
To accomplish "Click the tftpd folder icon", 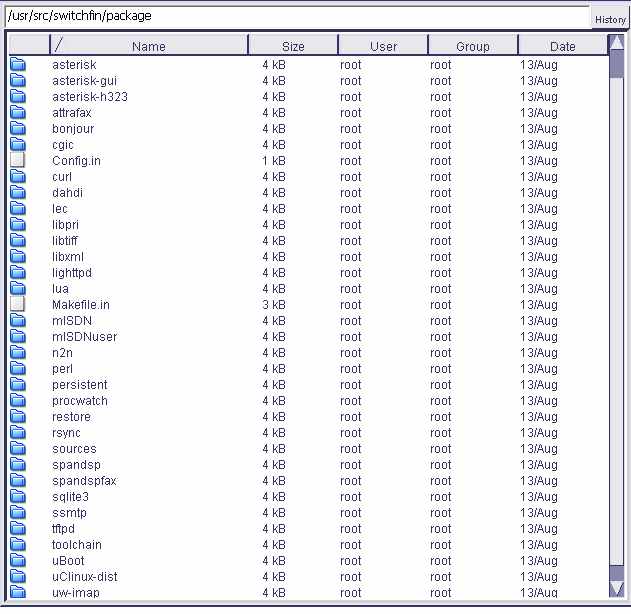I will click(18, 528).
